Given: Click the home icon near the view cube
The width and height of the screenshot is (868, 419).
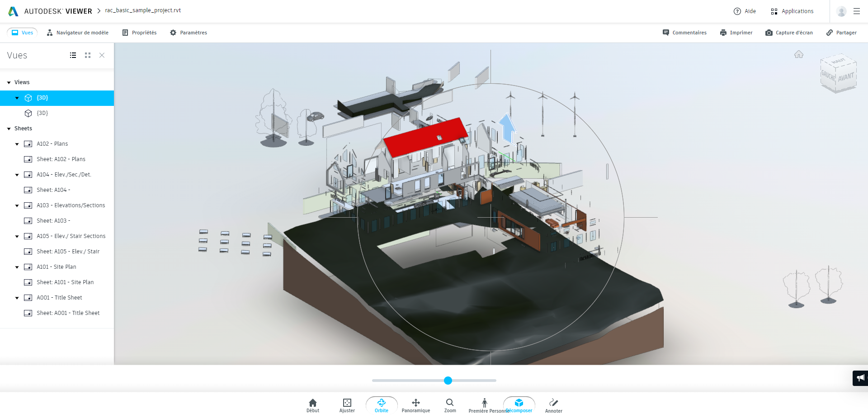Looking at the screenshot, I should click(x=798, y=55).
